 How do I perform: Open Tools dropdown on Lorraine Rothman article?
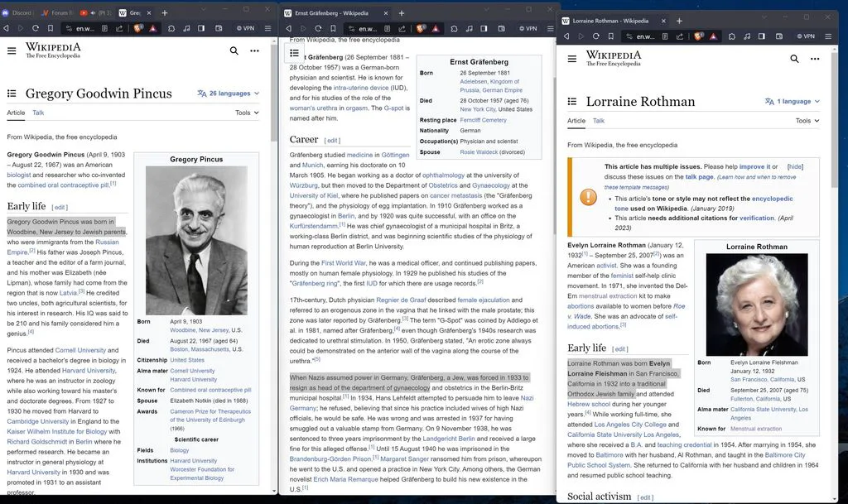(807, 121)
